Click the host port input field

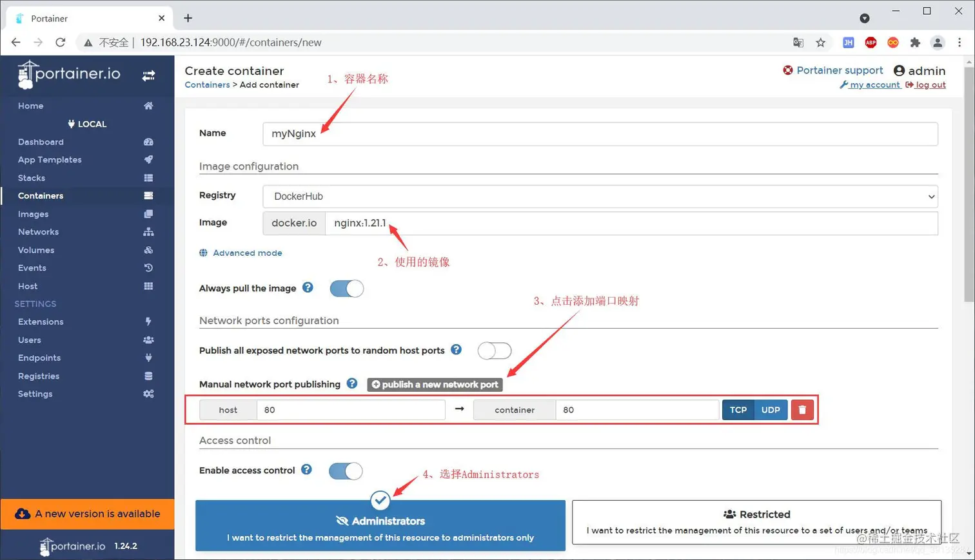[x=351, y=410]
